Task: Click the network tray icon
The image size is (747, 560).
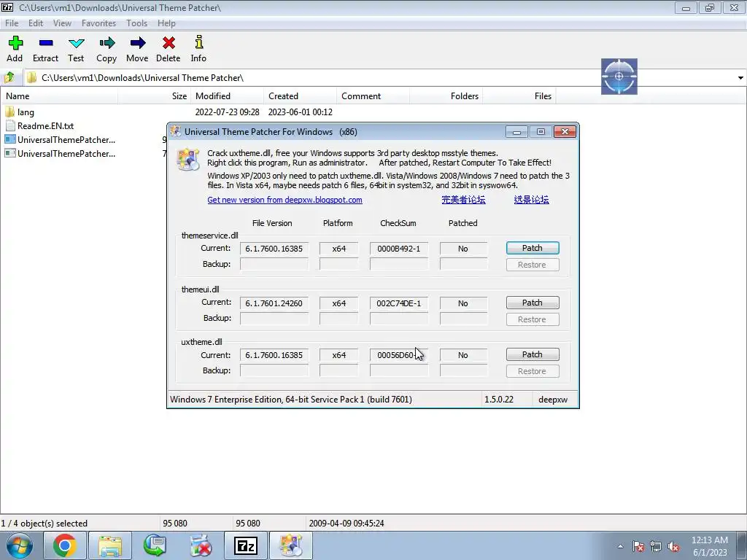Action: (656, 547)
